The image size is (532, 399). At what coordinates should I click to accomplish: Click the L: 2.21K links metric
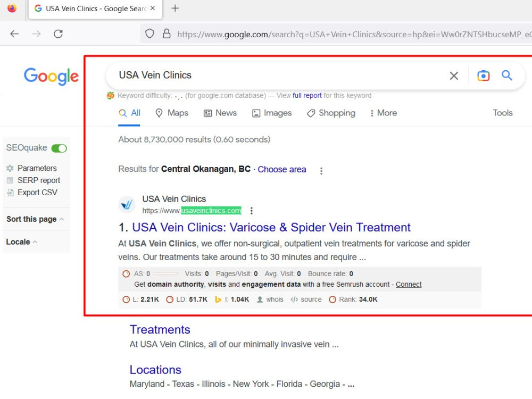(141, 299)
